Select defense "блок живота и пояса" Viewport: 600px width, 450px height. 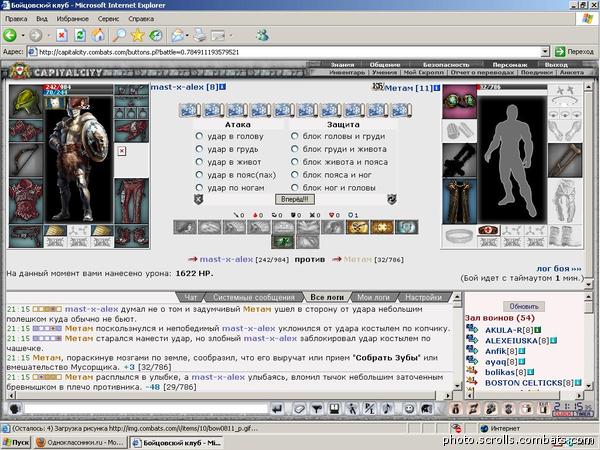click(x=294, y=162)
